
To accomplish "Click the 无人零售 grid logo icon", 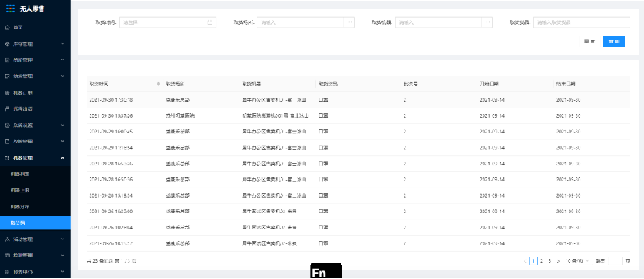I will coord(11,9).
